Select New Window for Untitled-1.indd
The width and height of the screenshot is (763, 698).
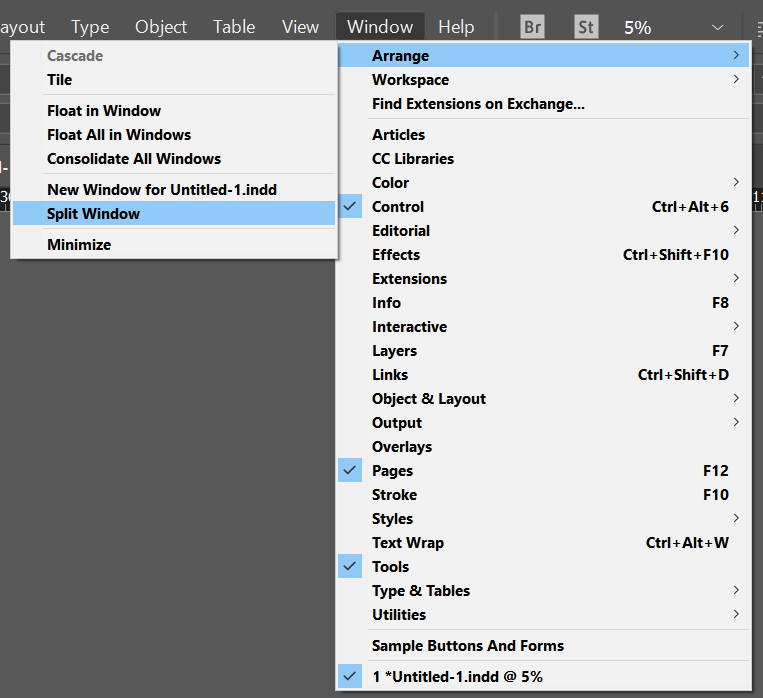pyautogui.click(x=174, y=189)
